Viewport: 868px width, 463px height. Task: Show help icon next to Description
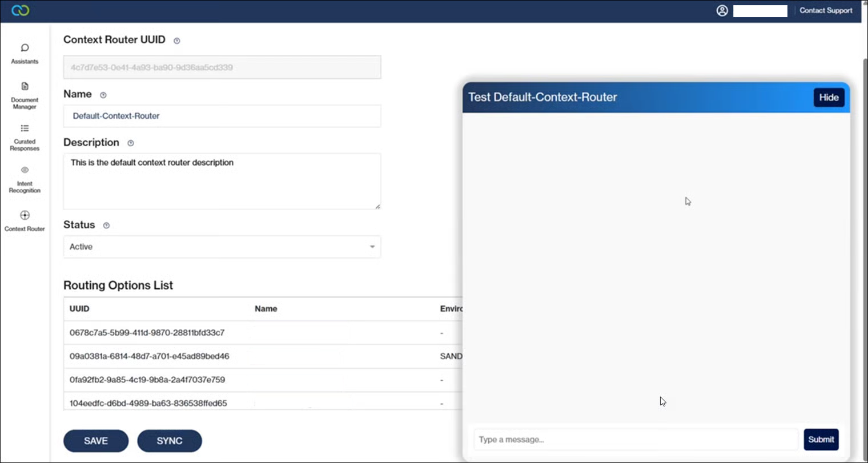131,143
